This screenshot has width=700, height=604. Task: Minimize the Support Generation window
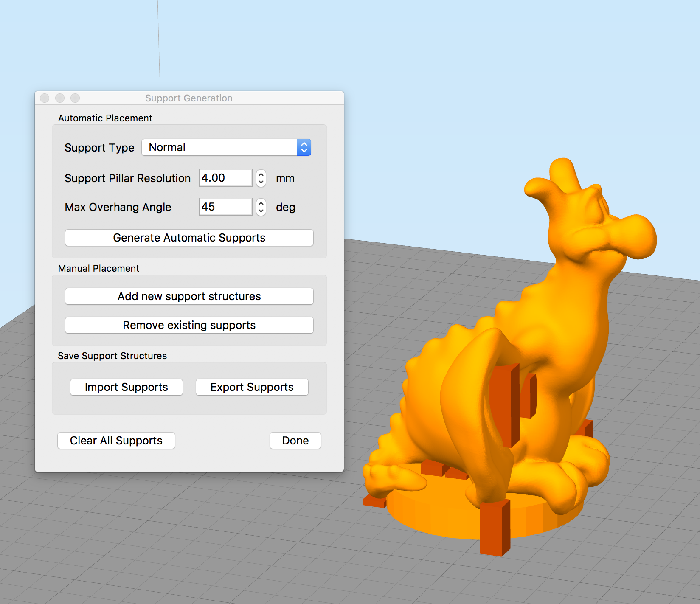60,98
